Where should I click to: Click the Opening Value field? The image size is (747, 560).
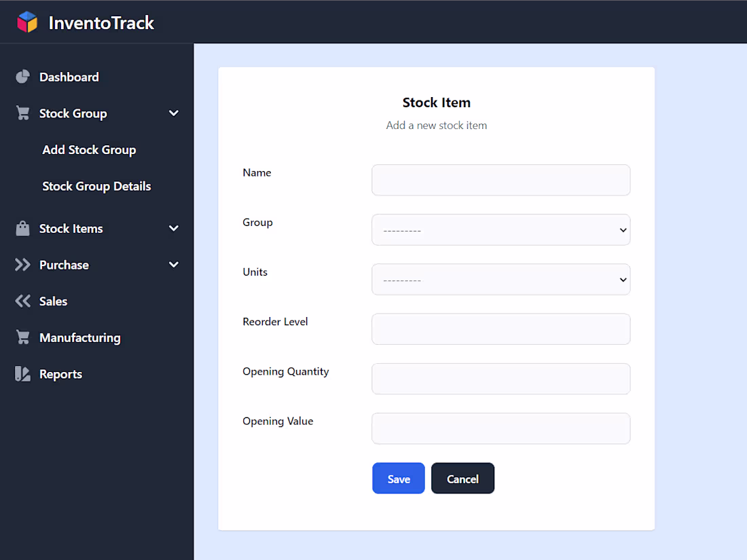pyautogui.click(x=500, y=428)
